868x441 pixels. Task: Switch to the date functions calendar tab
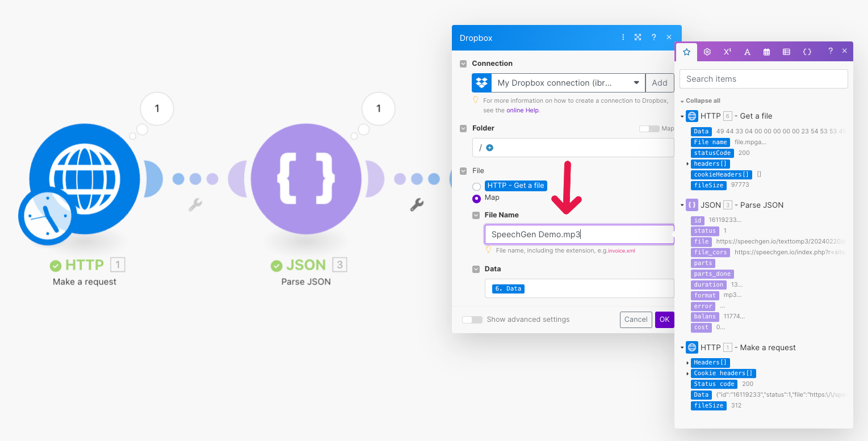[766, 52]
